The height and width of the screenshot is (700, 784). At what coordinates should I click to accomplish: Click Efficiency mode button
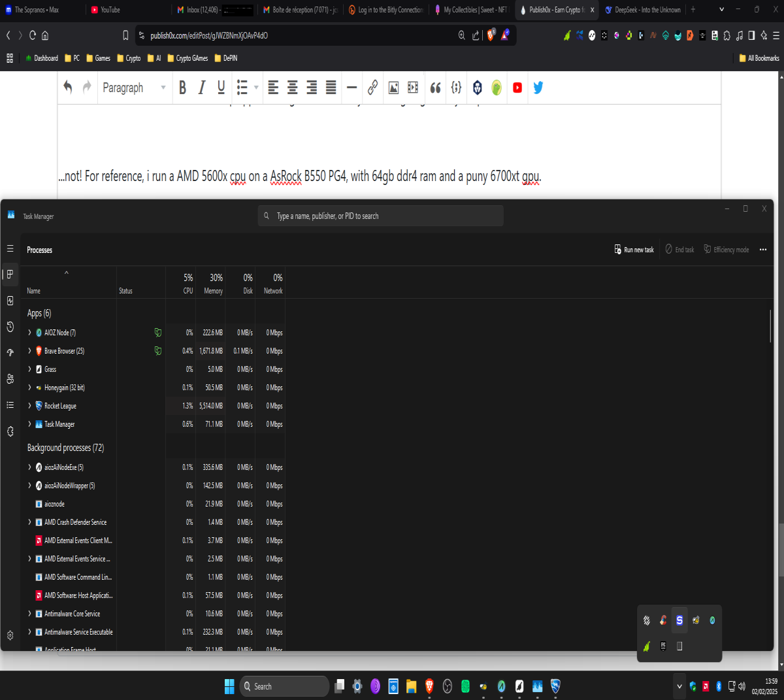pos(727,250)
